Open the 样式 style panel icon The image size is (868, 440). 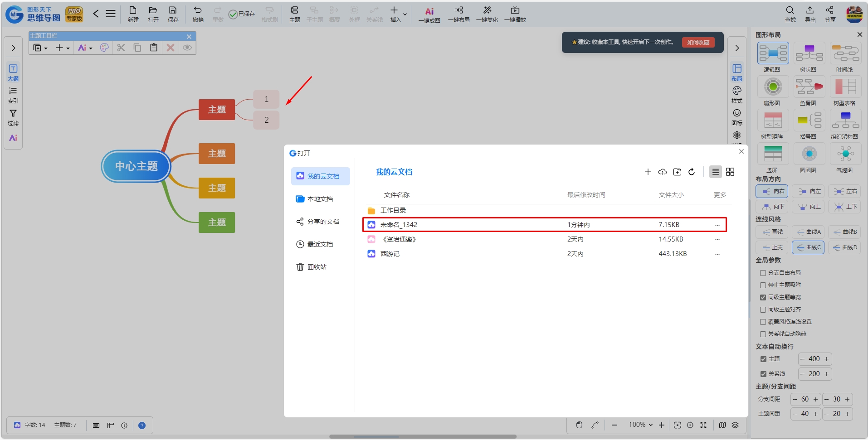tap(737, 95)
